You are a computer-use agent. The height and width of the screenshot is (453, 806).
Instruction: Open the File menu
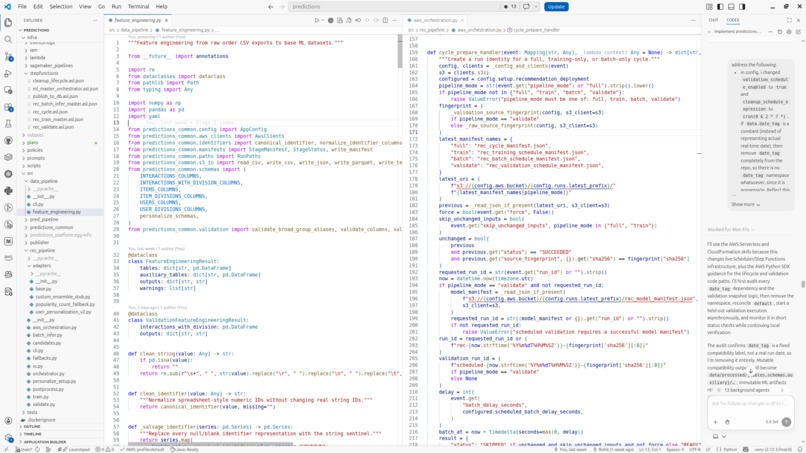(22, 7)
